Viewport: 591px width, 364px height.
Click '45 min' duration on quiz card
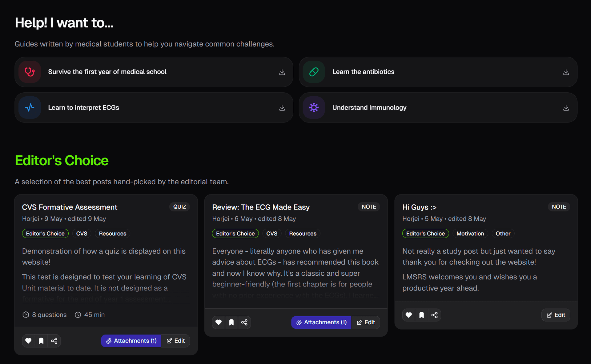(x=90, y=315)
